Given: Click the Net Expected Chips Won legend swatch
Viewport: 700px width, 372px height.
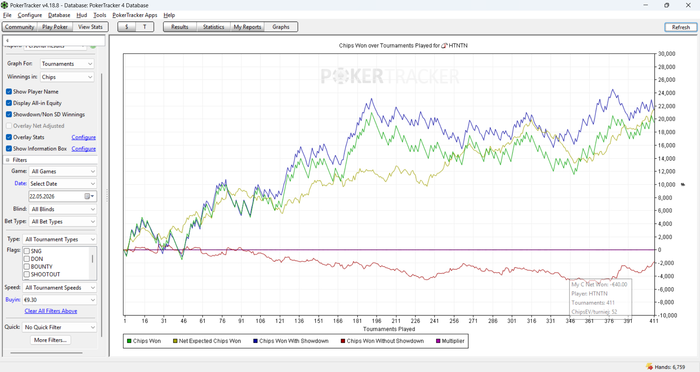Looking at the screenshot, I should point(175,341).
